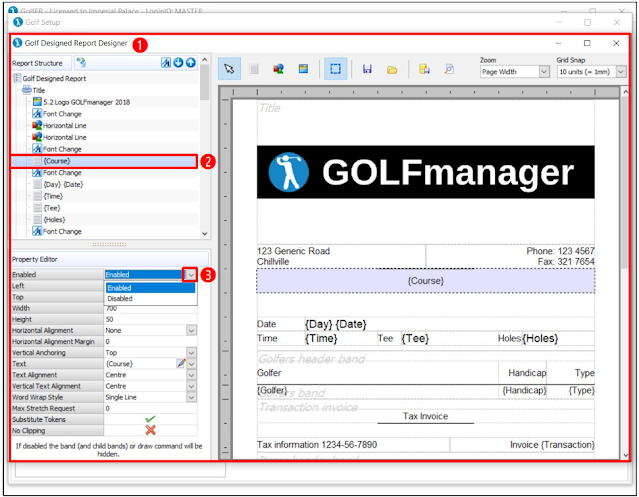Open the report preview magnifier icon

point(449,69)
